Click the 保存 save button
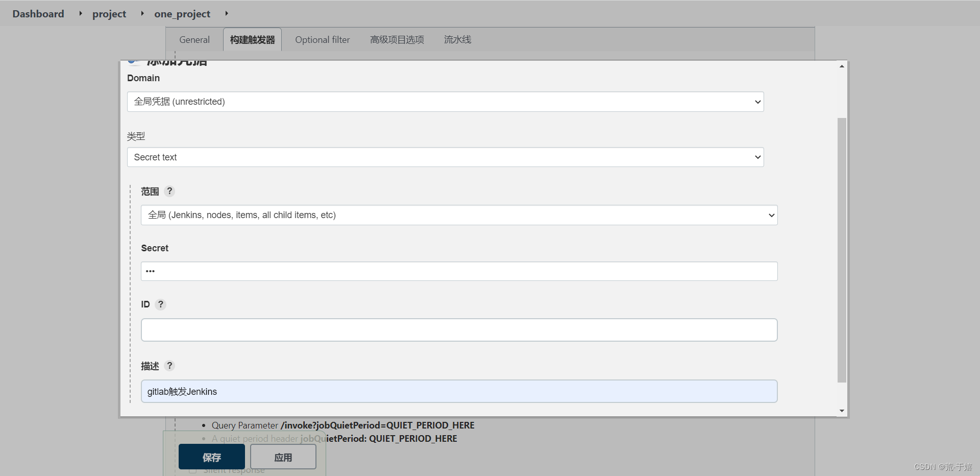Image resolution: width=980 pixels, height=476 pixels. (x=212, y=457)
